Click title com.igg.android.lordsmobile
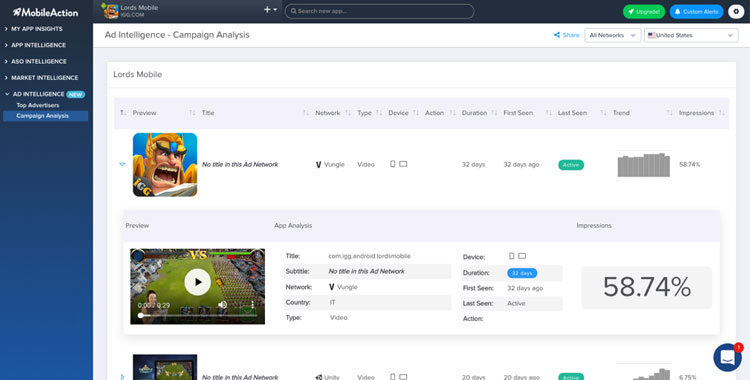The height and width of the screenshot is (380, 750). click(369, 256)
